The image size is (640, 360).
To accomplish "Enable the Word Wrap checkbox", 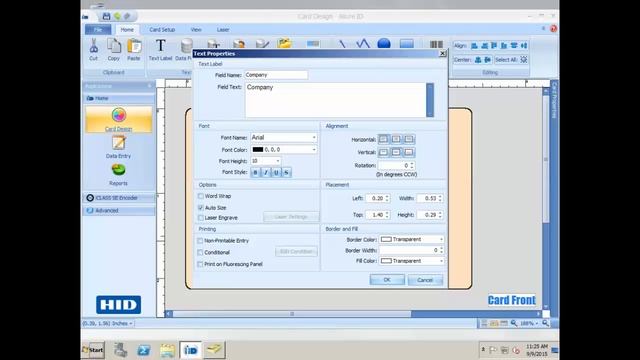I will 200,196.
